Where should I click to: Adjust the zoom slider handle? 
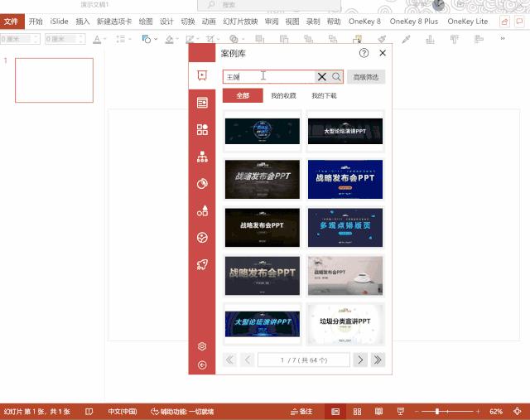click(437, 412)
